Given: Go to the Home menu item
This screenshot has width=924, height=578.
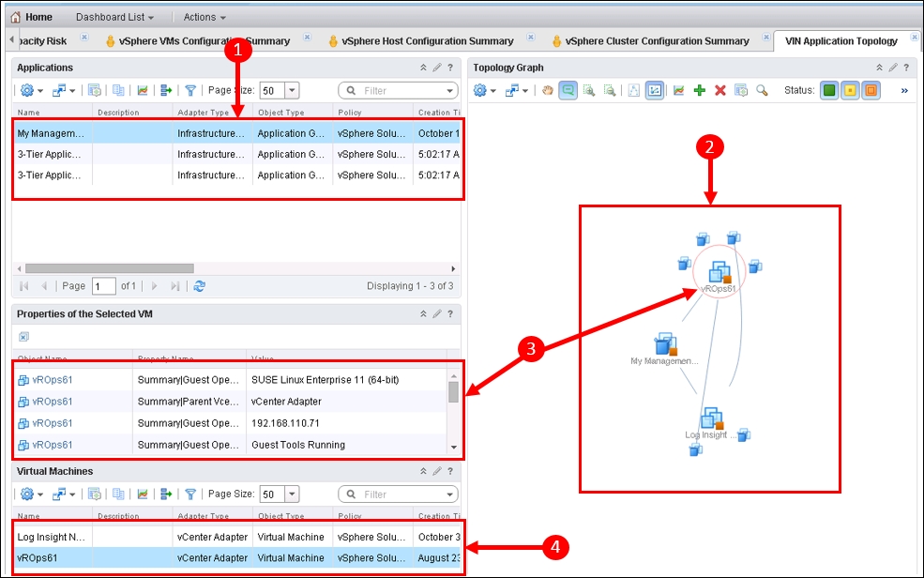Looking at the screenshot, I should click(x=32, y=17).
